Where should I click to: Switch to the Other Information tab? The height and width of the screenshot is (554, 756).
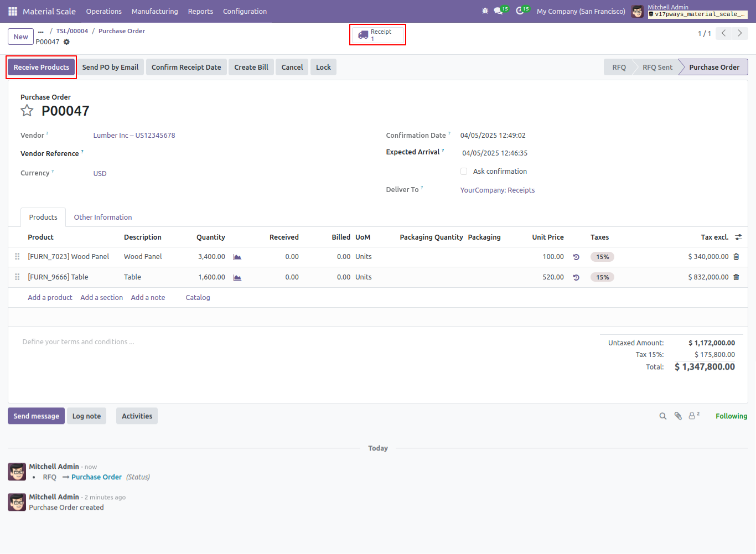pos(103,218)
